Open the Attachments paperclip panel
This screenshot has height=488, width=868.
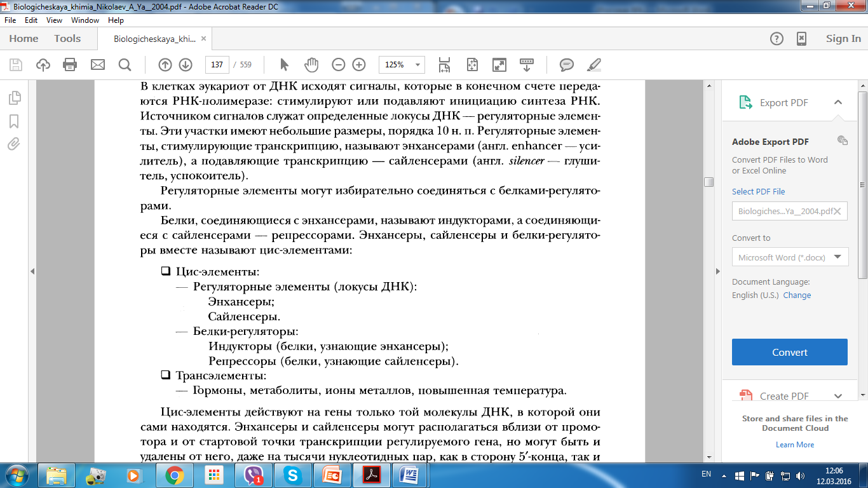(x=14, y=144)
